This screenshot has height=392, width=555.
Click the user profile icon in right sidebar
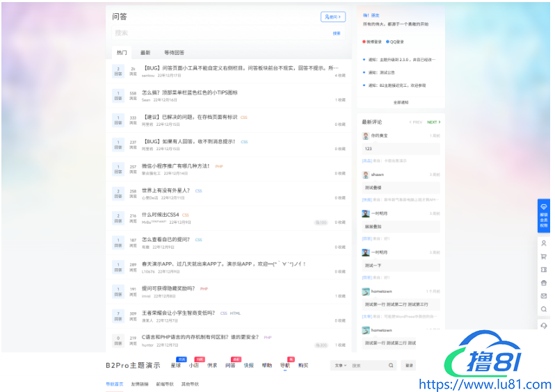[544, 243]
